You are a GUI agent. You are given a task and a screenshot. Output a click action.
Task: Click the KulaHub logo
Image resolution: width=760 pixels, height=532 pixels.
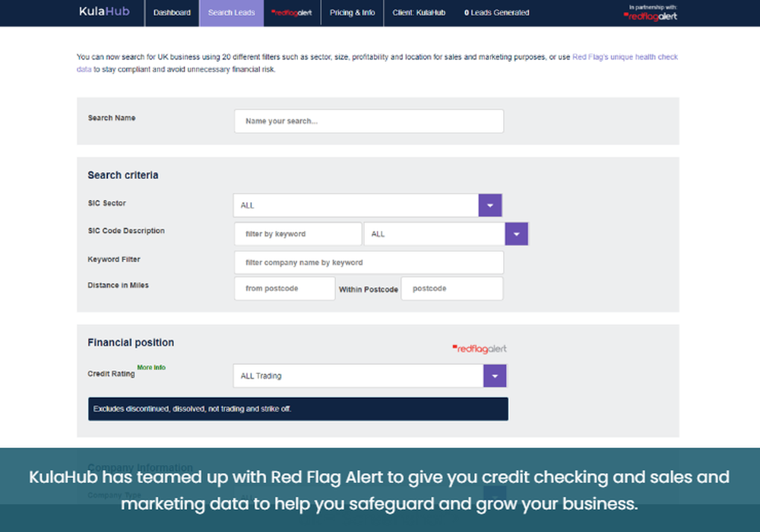pyautogui.click(x=104, y=11)
